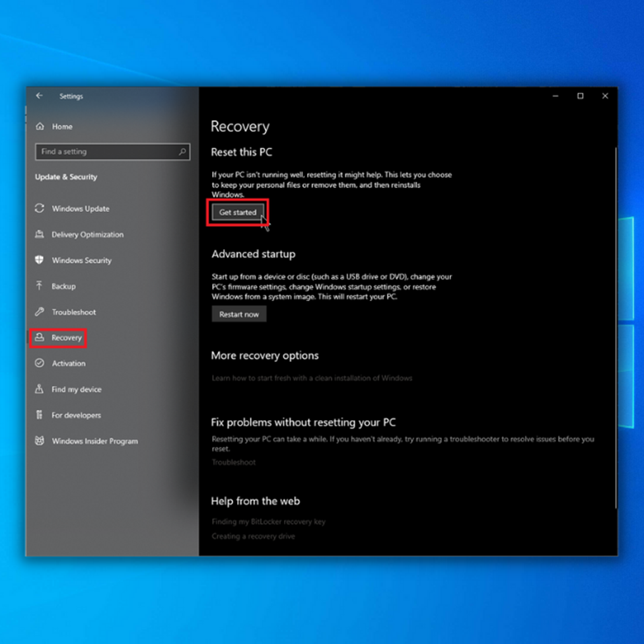Select the Delivery Optimization icon
This screenshot has width=644, height=644.
(40, 234)
